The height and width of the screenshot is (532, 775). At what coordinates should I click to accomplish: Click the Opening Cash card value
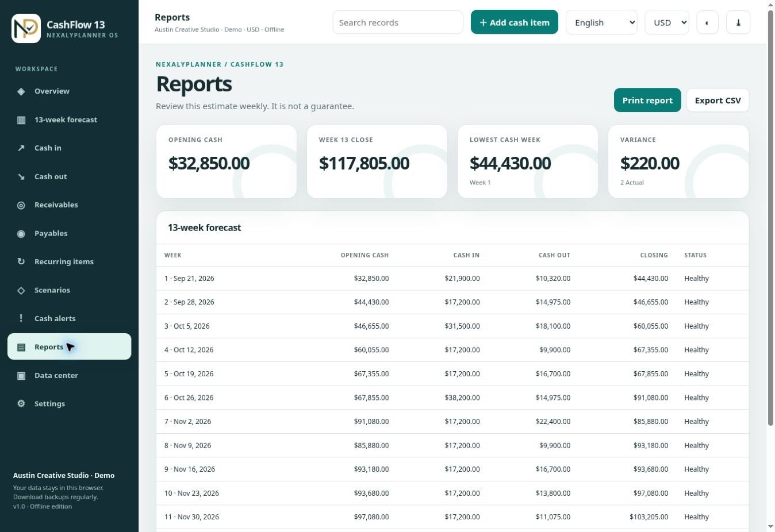coord(209,163)
